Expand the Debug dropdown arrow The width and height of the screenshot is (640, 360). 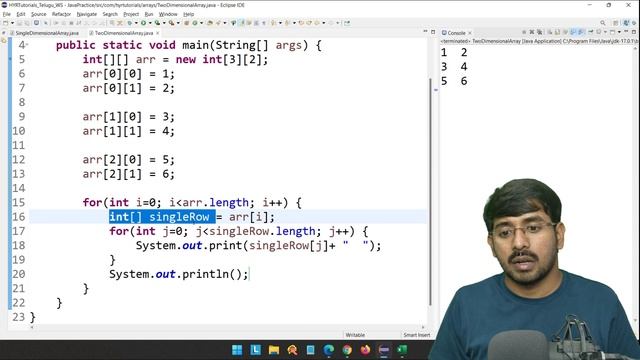click(136, 23)
